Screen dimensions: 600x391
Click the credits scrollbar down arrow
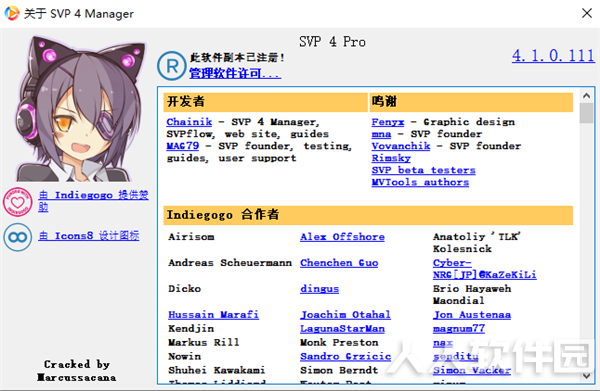(587, 376)
